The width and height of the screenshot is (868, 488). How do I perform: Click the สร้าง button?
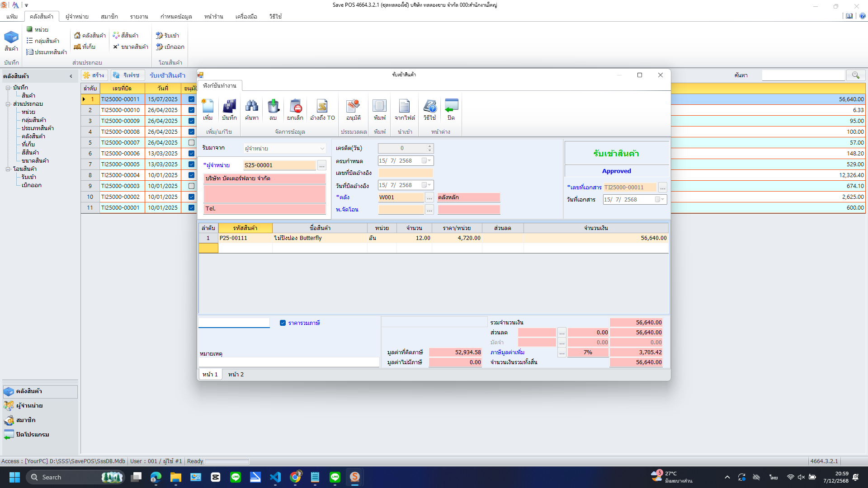[94, 75]
